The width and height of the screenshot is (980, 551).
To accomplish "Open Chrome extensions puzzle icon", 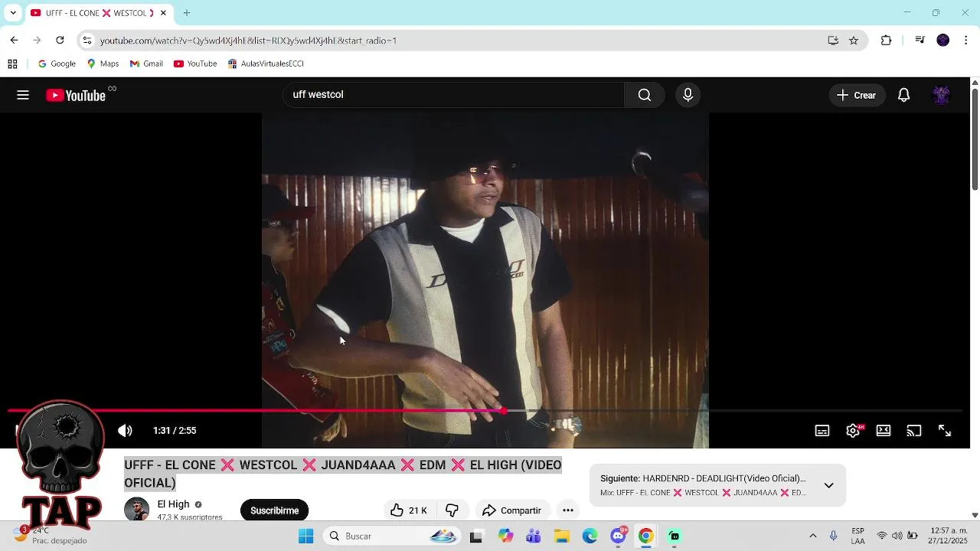I will click(x=887, y=41).
